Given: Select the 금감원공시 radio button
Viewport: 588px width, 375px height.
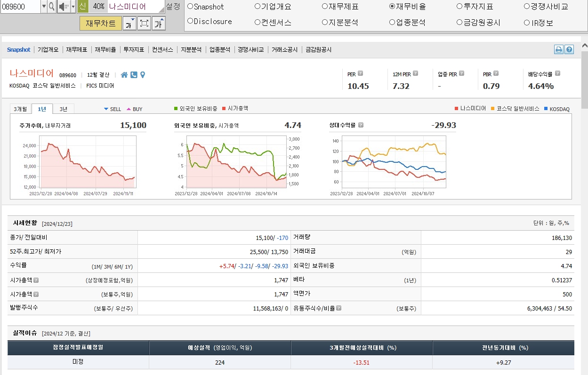Looking at the screenshot, I should [x=459, y=22].
